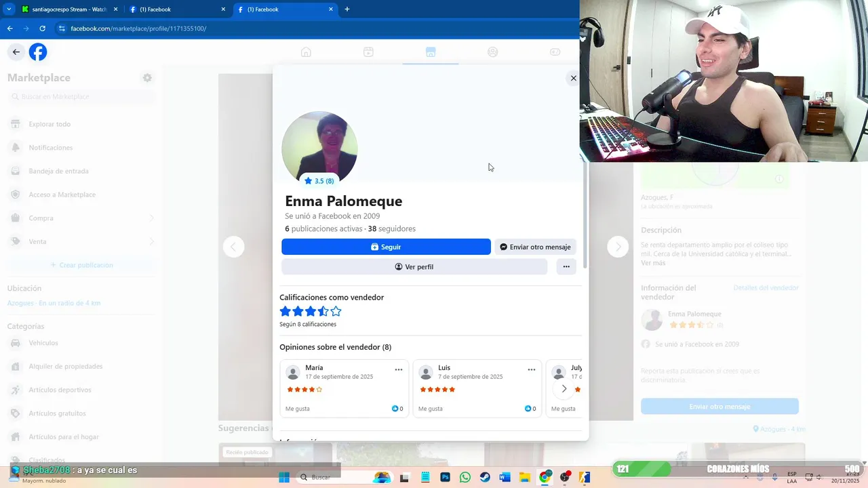Open Steam from the taskbar
Screen dimensions: 868x488
485,477
